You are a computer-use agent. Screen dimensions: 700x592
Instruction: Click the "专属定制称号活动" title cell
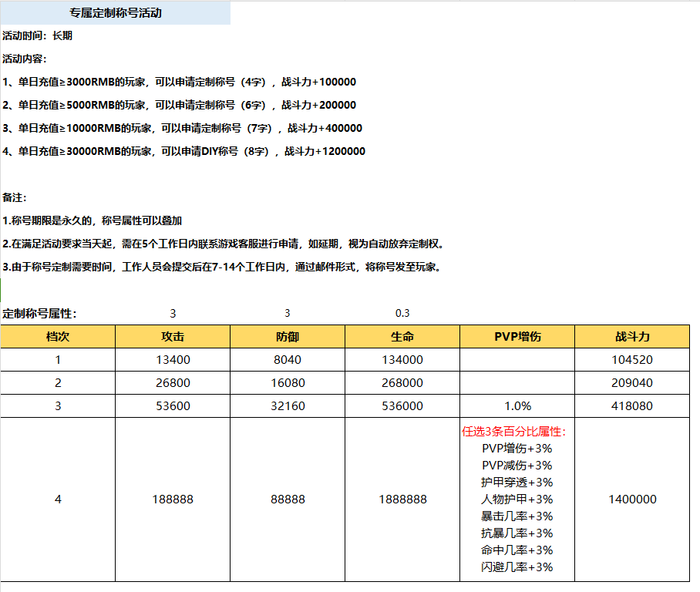115,13
